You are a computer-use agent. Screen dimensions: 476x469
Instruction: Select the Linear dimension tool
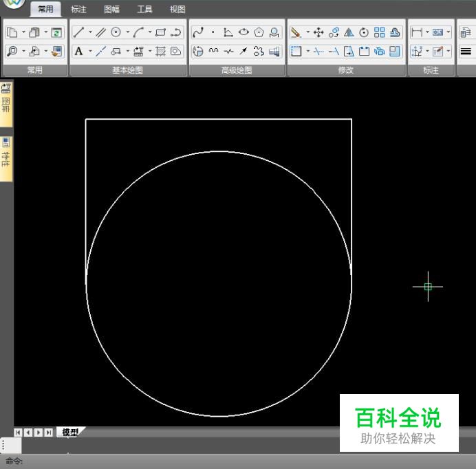click(417, 32)
